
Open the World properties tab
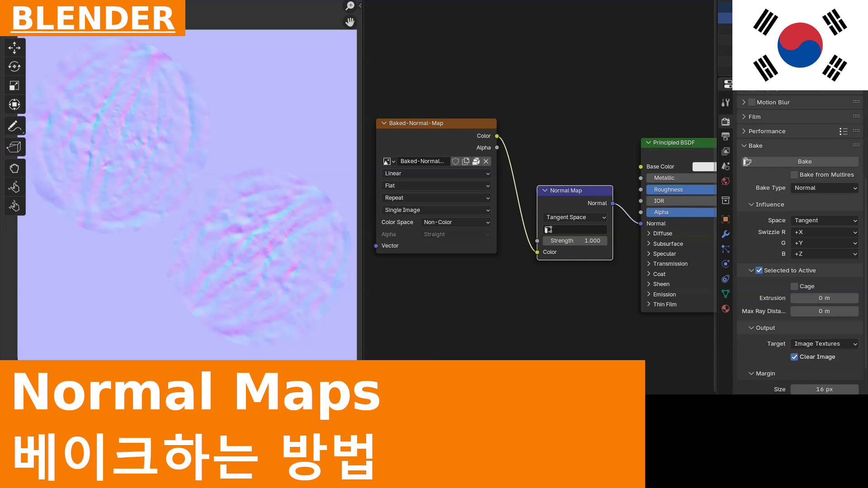(x=726, y=181)
